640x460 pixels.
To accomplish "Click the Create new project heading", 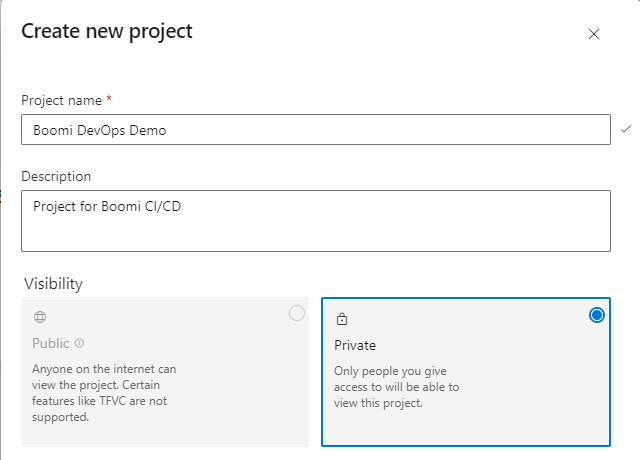I will click(107, 31).
